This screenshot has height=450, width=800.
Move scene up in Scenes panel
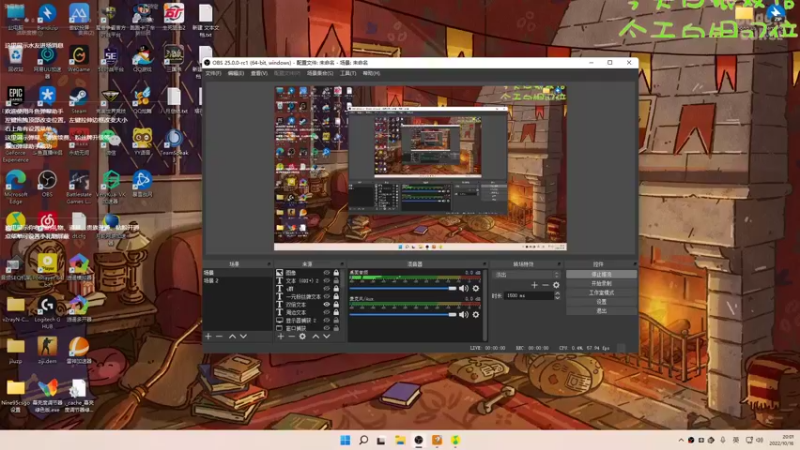232,336
